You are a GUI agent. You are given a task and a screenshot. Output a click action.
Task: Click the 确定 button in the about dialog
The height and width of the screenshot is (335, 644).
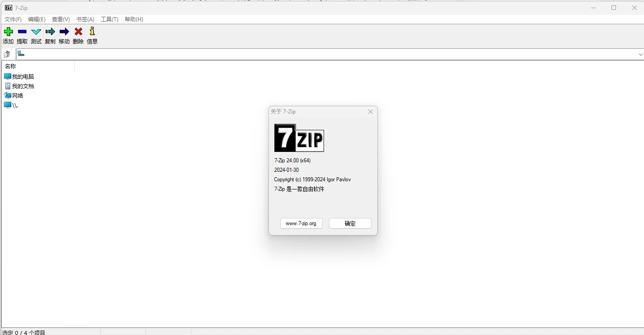tap(350, 223)
